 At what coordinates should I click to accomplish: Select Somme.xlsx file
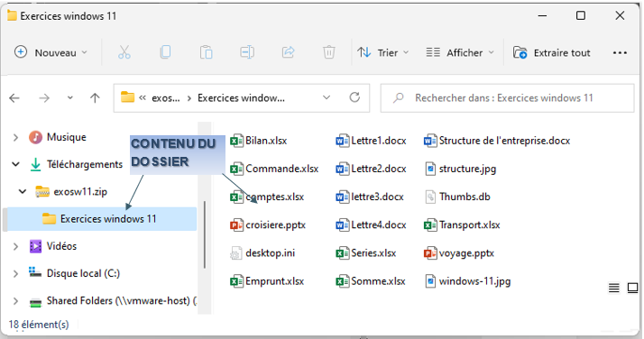(x=371, y=281)
